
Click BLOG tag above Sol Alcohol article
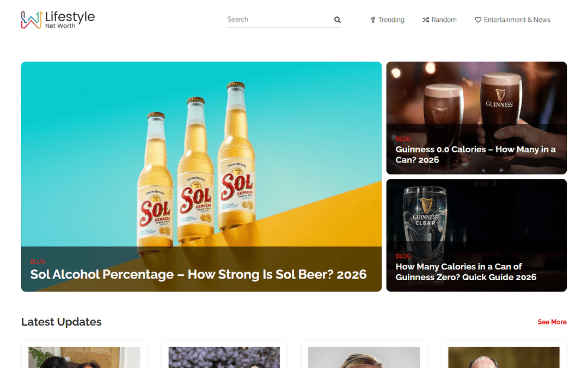click(38, 262)
